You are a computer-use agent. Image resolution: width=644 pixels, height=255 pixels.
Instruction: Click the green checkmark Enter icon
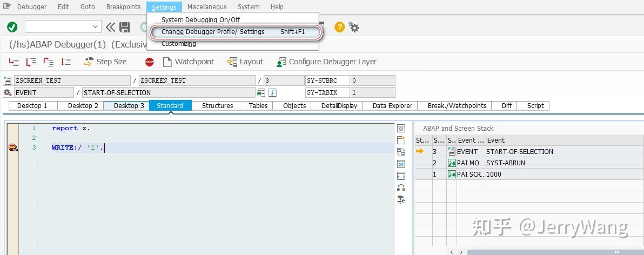(12, 28)
